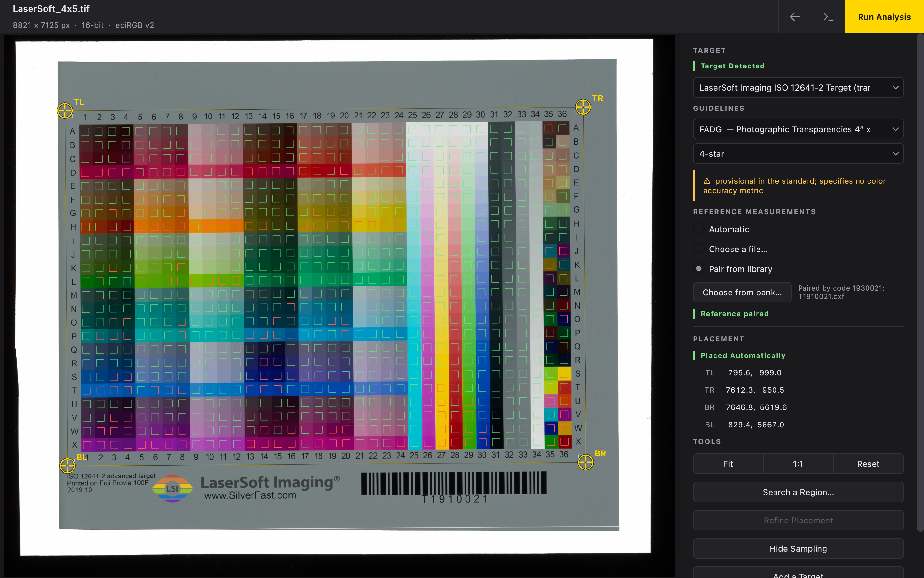This screenshot has height=578, width=924.
Task: Click the right panel vertical scrollbar
Action: 920,283
